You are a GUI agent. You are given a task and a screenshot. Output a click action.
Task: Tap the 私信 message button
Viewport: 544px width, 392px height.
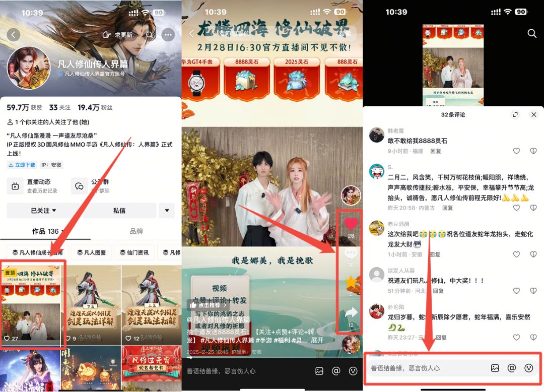119,211
